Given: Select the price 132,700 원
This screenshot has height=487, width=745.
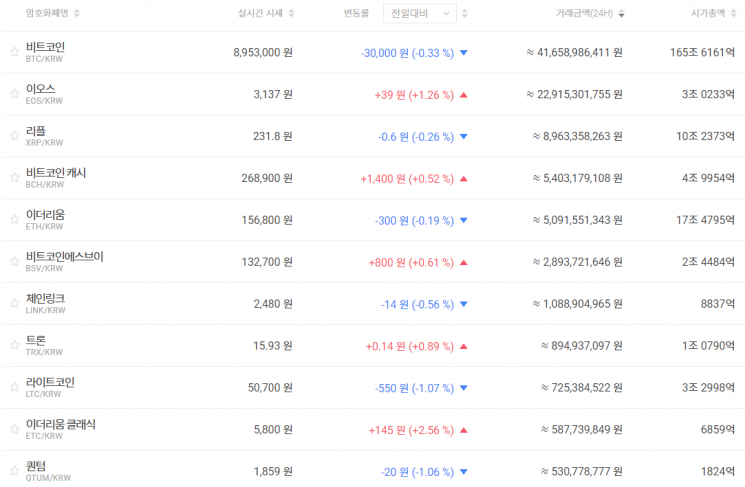Looking at the screenshot, I should click(x=267, y=262).
